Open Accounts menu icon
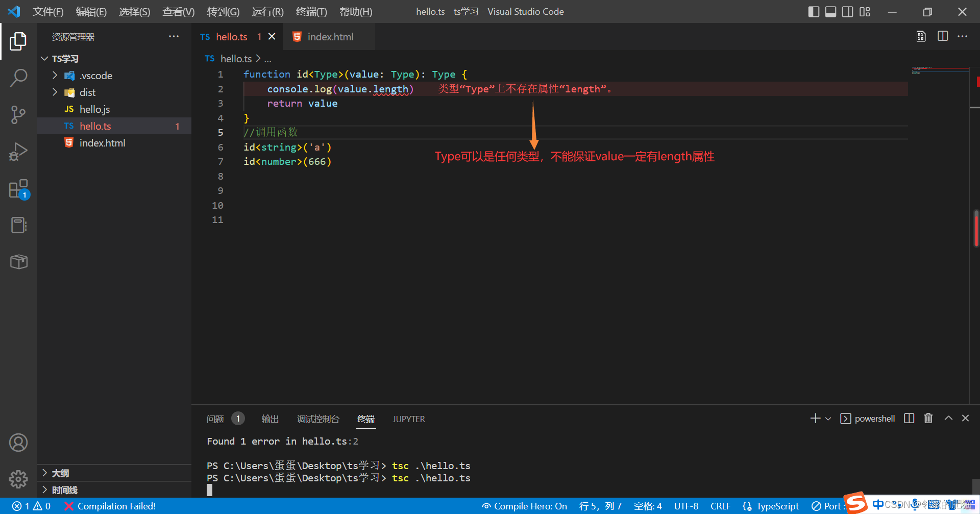This screenshot has width=980, height=514. pos(18,443)
